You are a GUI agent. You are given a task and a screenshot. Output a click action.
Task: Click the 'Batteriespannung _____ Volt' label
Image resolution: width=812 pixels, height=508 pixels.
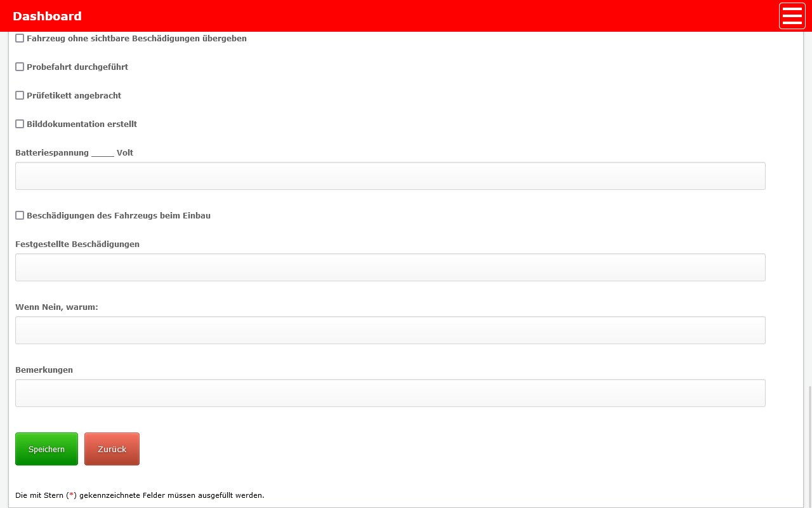[x=74, y=153]
